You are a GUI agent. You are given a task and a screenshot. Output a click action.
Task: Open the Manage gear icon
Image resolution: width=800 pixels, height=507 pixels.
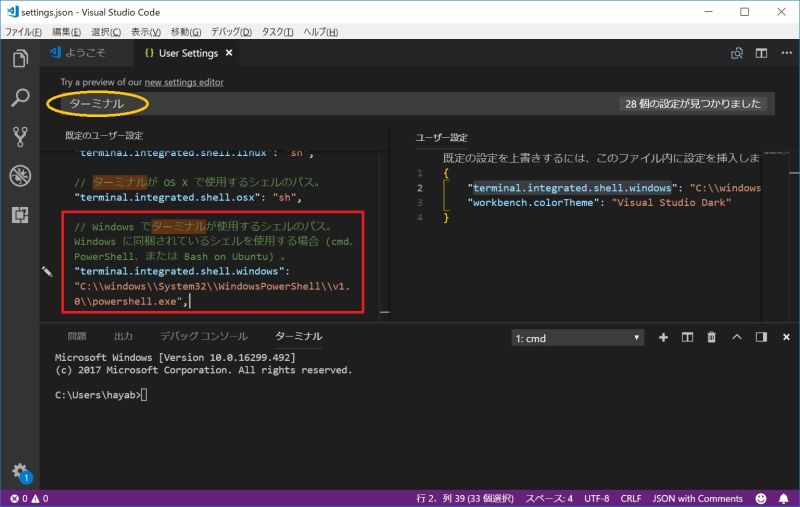[20, 472]
